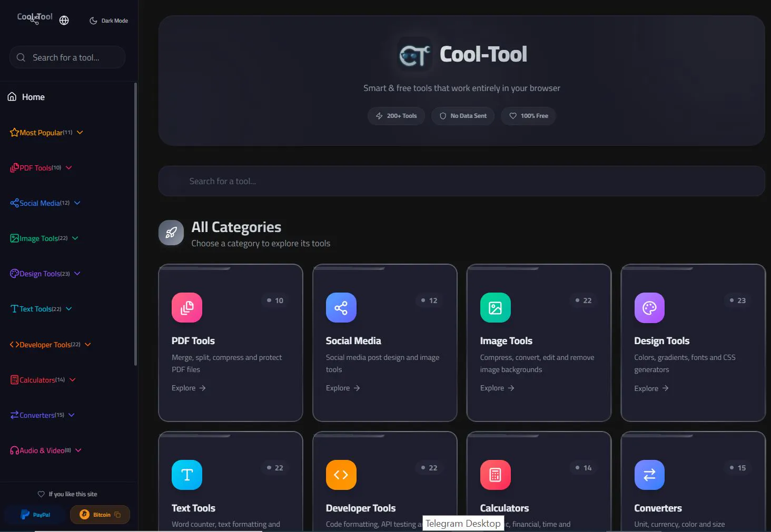
Task: Open Design Tools in the sidebar
Action: pyautogui.click(x=45, y=274)
